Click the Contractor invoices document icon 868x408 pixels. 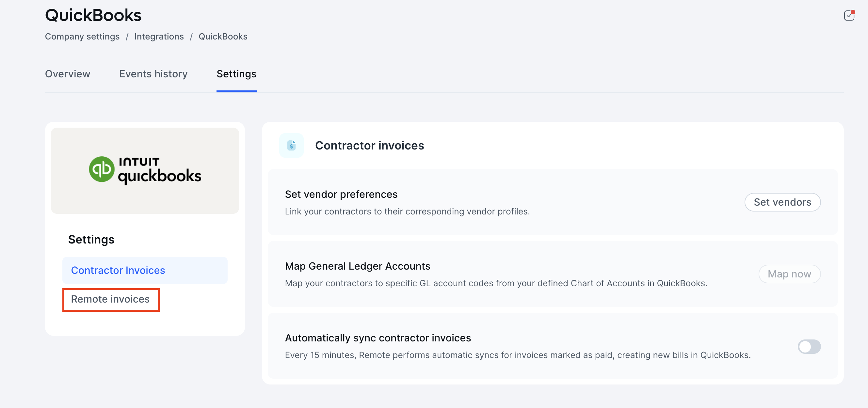coord(291,146)
